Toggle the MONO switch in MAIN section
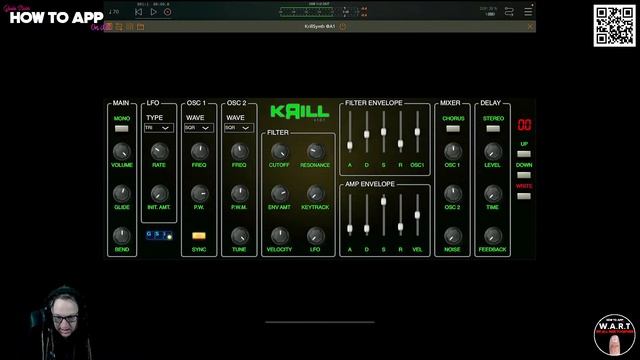The width and height of the screenshot is (640, 360). point(122,129)
